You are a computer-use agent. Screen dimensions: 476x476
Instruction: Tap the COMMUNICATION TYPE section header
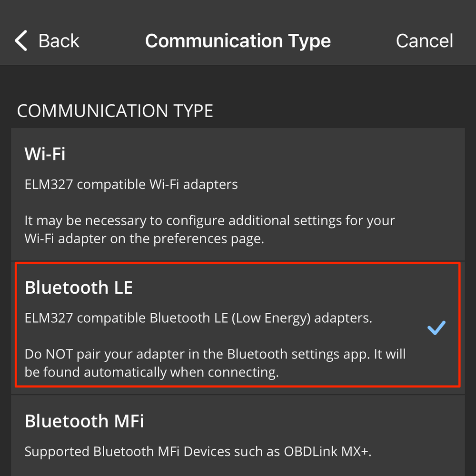coord(115,111)
